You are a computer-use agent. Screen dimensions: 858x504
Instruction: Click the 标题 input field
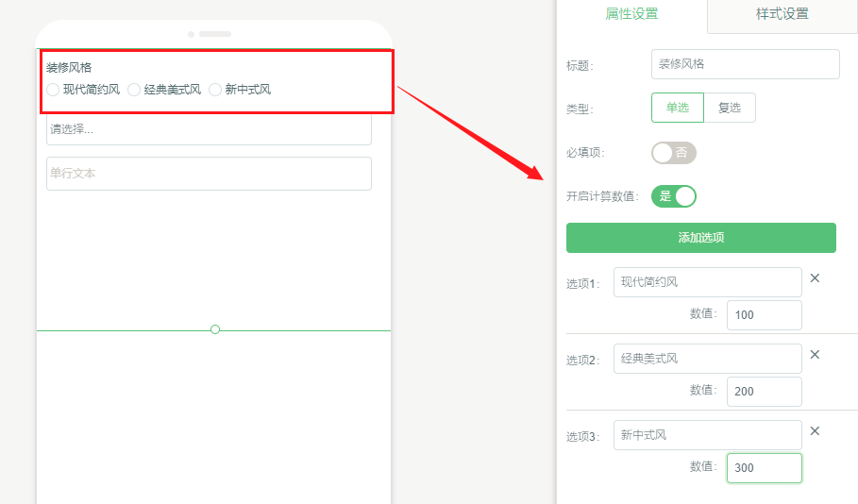pyautogui.click(x=745, y=64)
